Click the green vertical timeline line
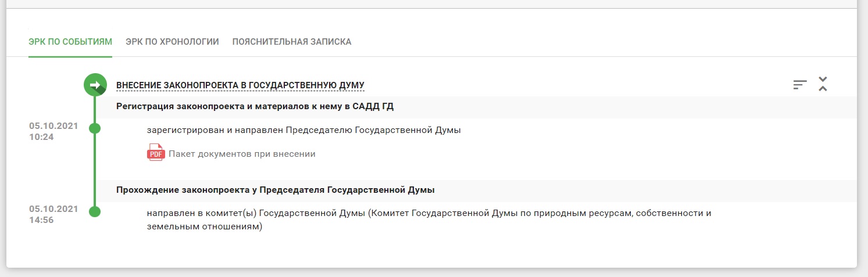Screen dimensions: 868x277 pyautogui.click(x=95, y=168)
